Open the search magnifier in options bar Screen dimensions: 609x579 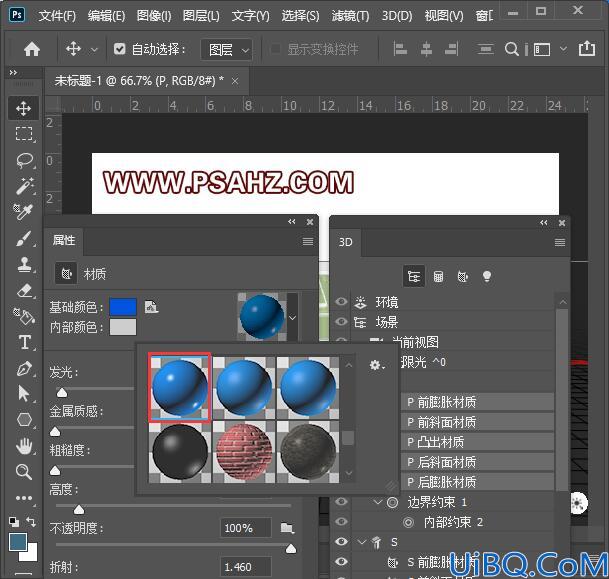pos(511,49)
